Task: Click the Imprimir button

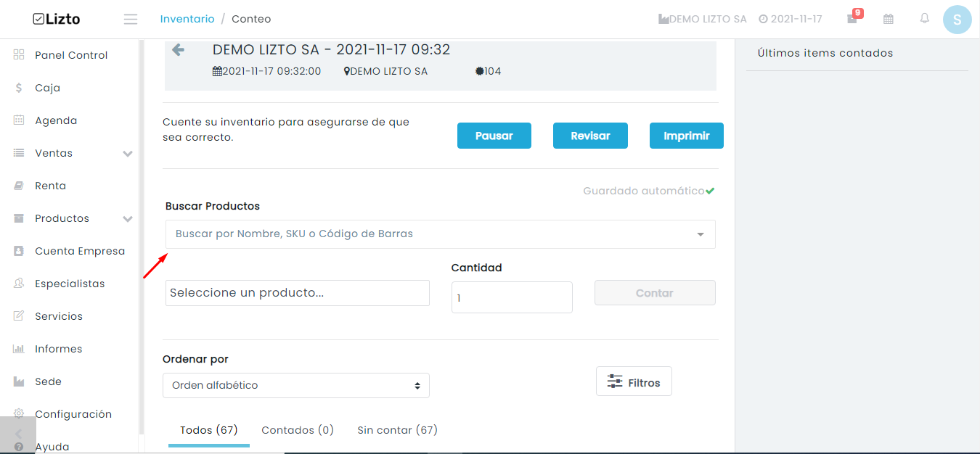Action: tap(687, 136)
